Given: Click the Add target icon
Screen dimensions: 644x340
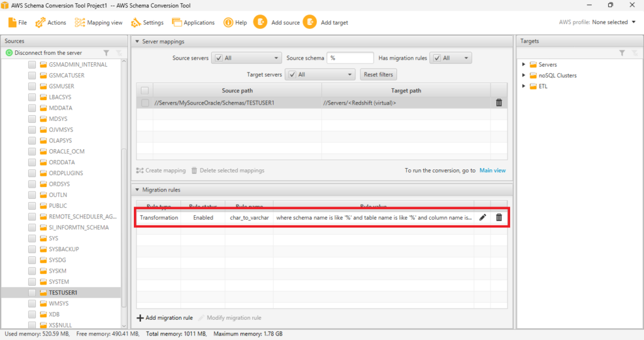Looking at the screenshot, I should coord(309,22).
